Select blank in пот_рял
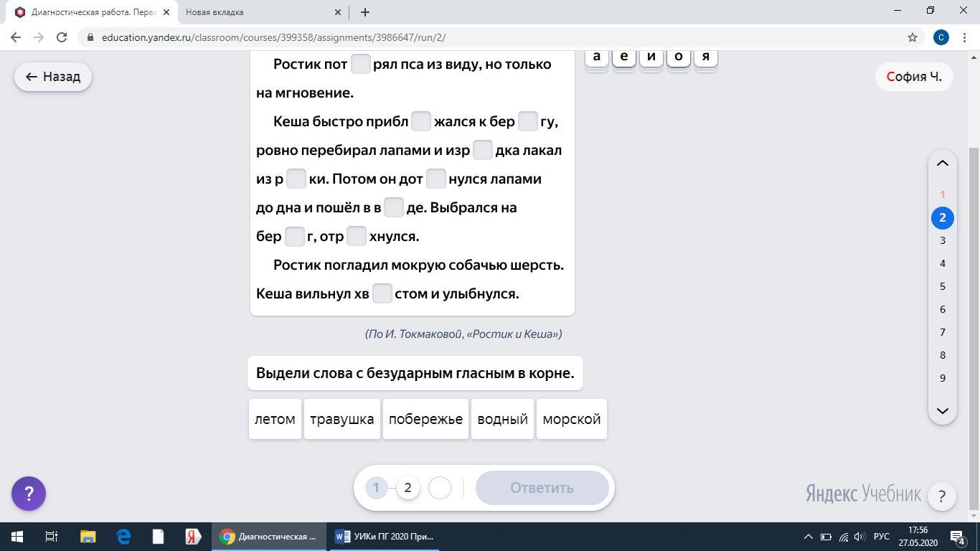Viewport: 980px width, 551px height. (x=361, y=64)
